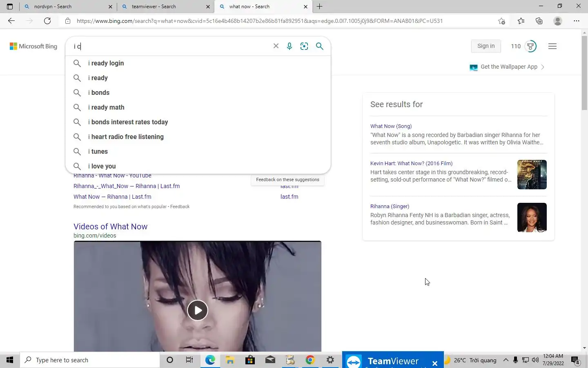Open What Now (Song) result
This screenshot has height=368, width=588.
coord(391,126)
